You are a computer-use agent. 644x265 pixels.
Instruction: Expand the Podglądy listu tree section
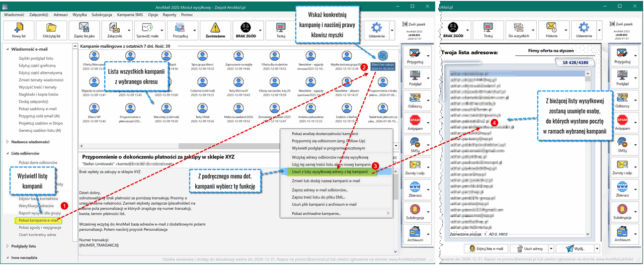pyautogui.click(x=7, y=246)
